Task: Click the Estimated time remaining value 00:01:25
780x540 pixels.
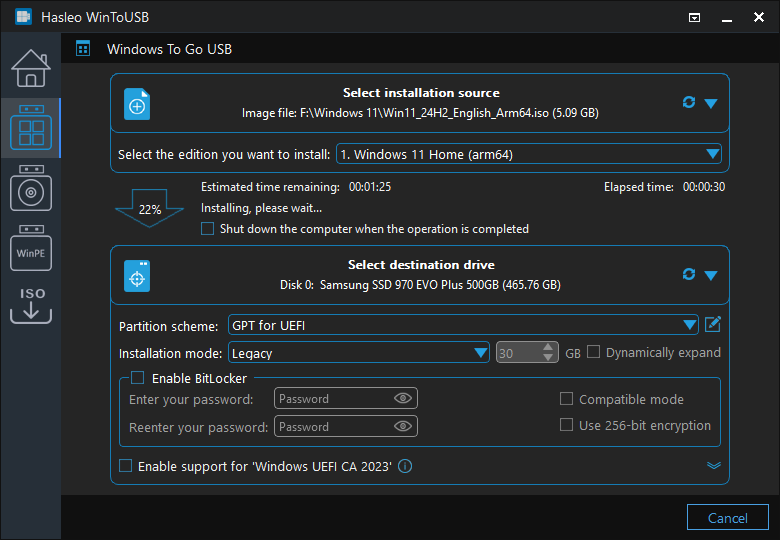Action: point(370,187)
